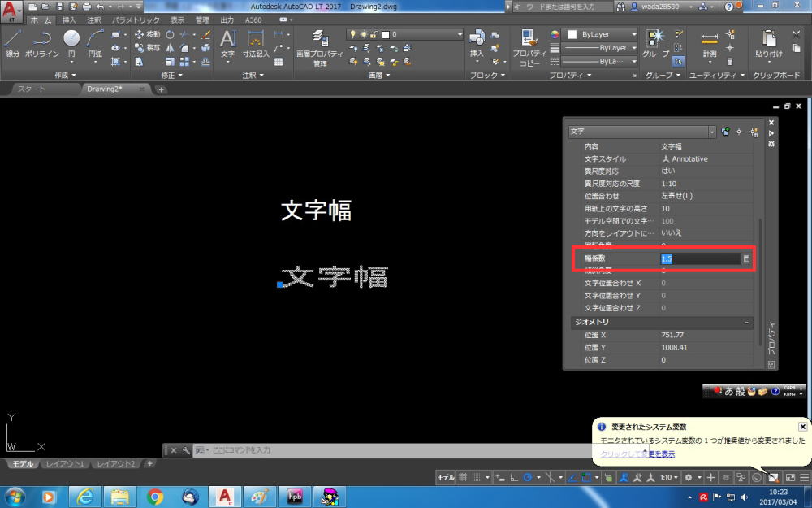Click the white layer color swatch
This screenshot has width=812, height=508.
coord(385,35)
